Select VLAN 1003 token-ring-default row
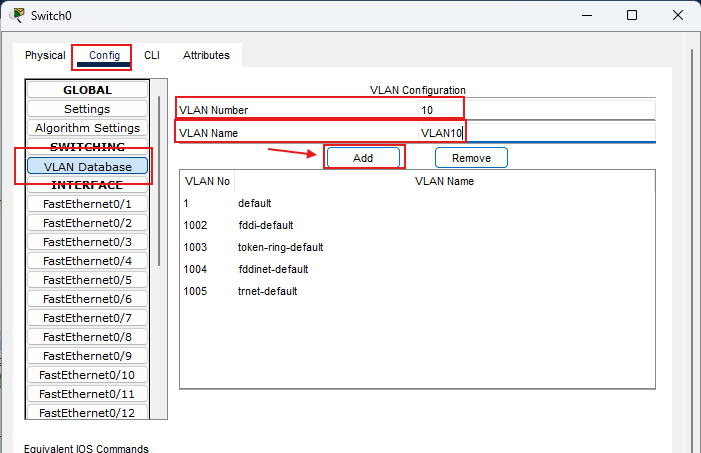This screenshot has height=453, width=701. coord(417,247)
